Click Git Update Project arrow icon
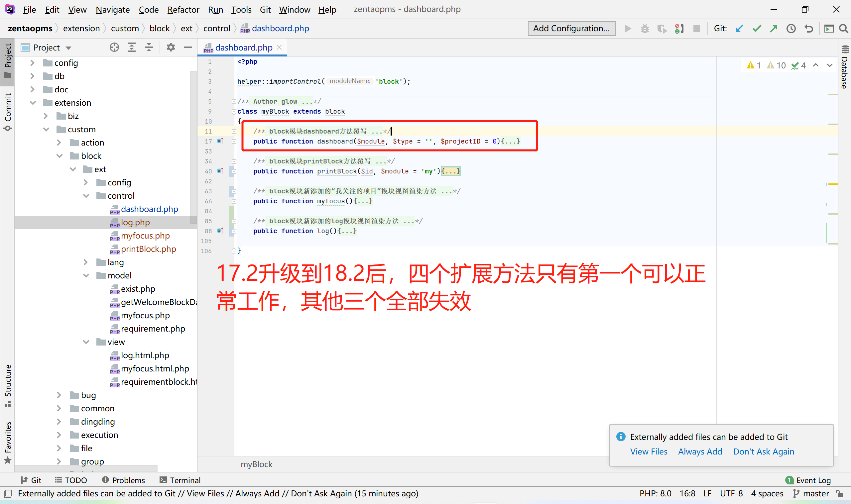 click(x=739, y=29)
